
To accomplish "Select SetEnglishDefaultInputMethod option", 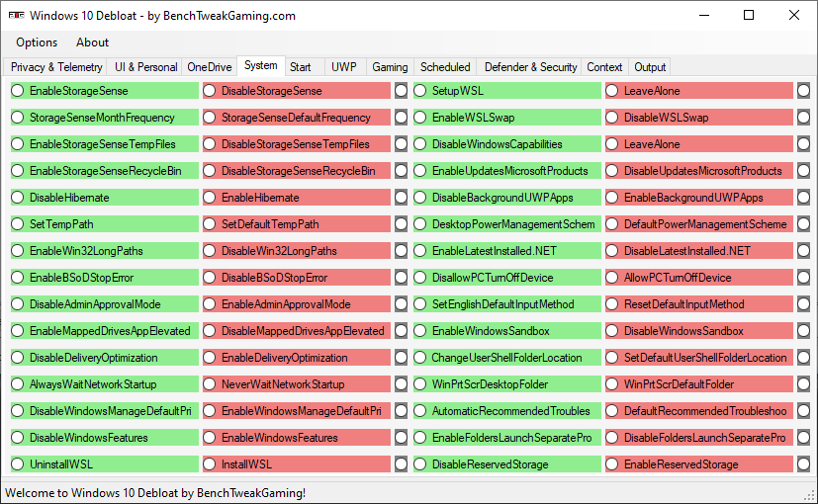I will click(x=507, y=303).
